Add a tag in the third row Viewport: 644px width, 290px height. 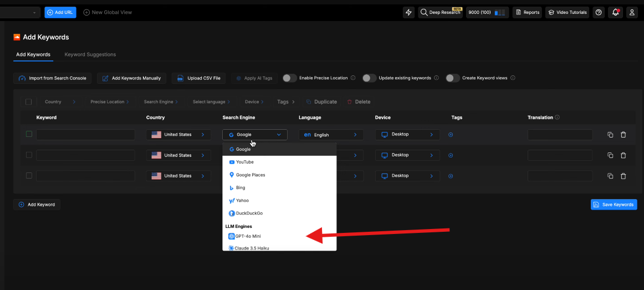pyautogui.click(x=451, y=176)
